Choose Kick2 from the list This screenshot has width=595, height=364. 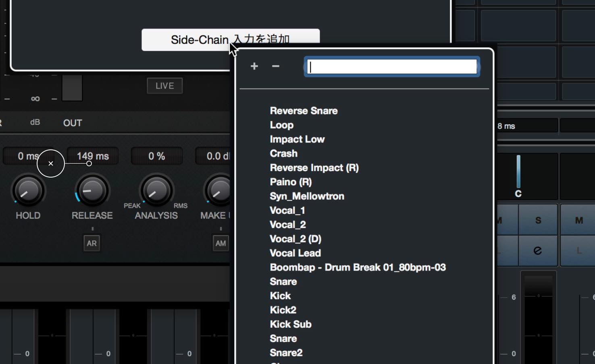pyautogui.click(x=283, y=310)
